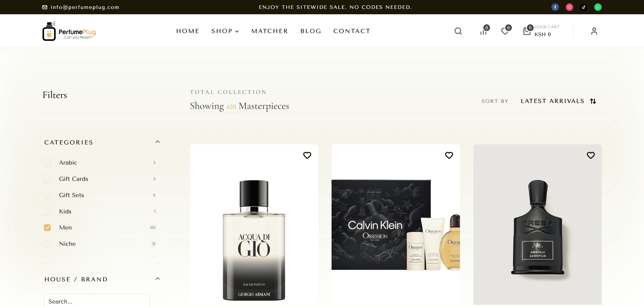
Task: Open the Your Cart link
Action: (x=541, y=31)
